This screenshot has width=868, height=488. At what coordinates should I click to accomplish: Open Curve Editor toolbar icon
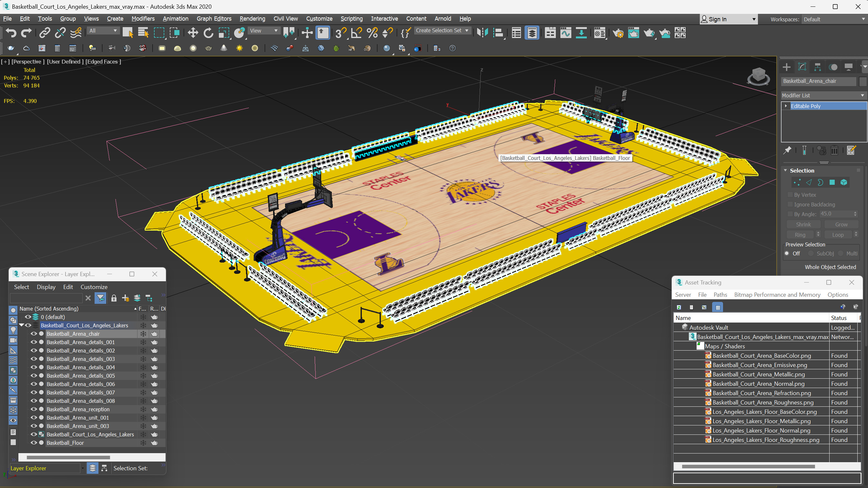click(x=566, y=33)
